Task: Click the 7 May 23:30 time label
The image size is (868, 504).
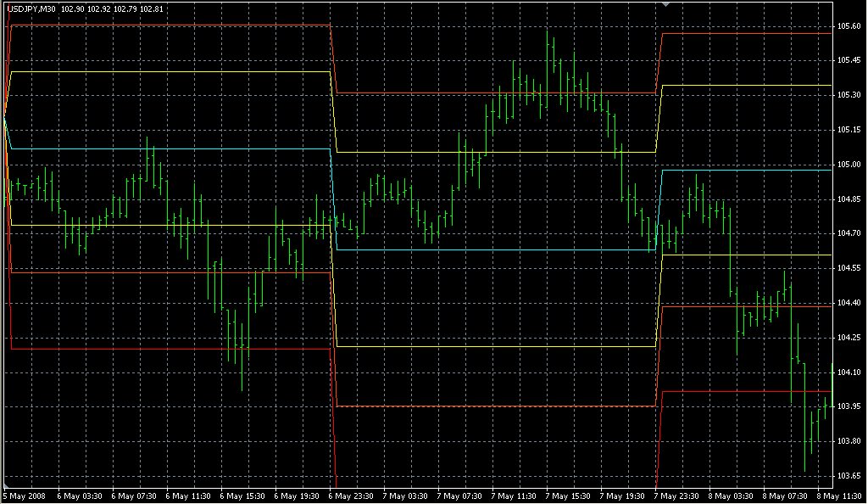Action: tap(676, 496)
